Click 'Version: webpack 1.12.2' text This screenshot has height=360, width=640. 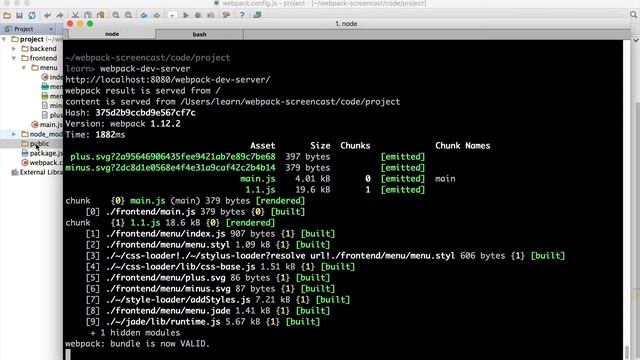(123, 124)
